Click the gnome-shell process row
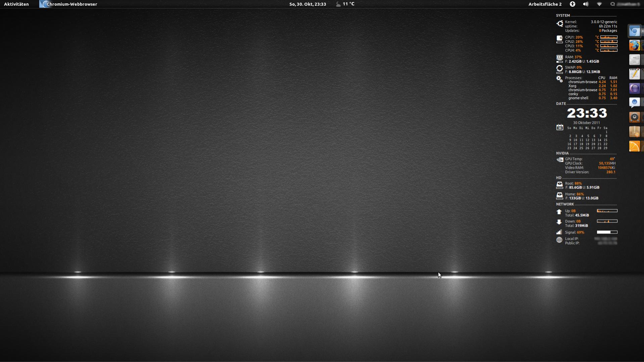 [593, 98]
